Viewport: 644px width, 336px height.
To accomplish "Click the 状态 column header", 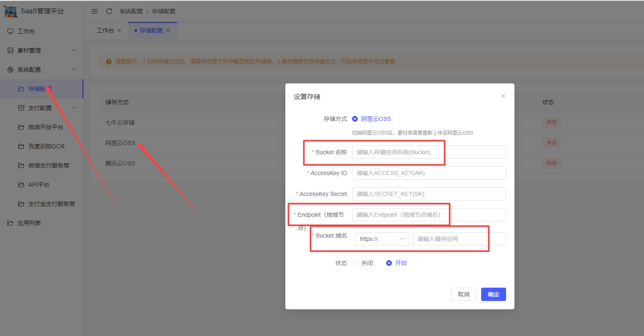I will tap(548, 102).
